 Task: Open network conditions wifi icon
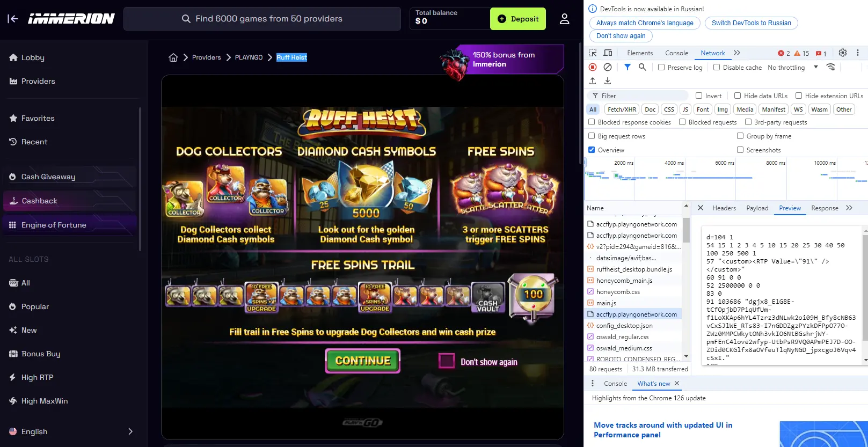(830, 67)
